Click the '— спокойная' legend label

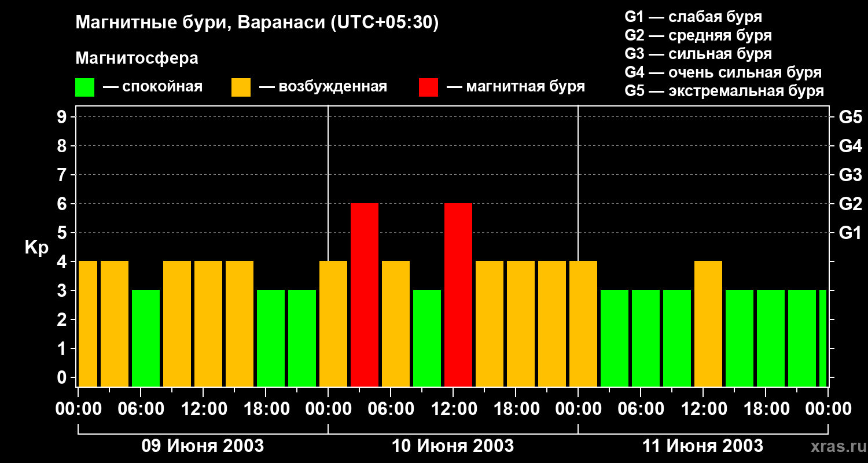pyautogui.click(x=153, y=87)
